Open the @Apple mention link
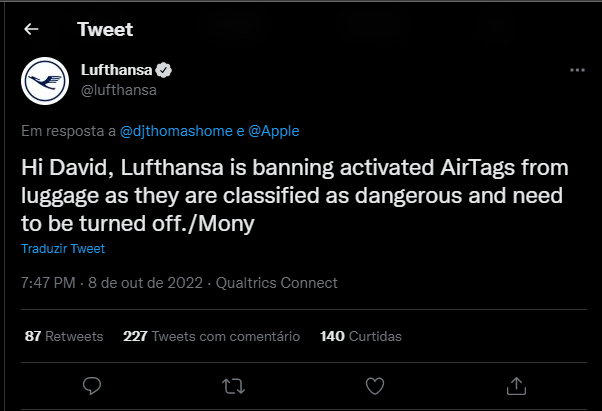Screen dimensions: 602x411 (273, 131)
